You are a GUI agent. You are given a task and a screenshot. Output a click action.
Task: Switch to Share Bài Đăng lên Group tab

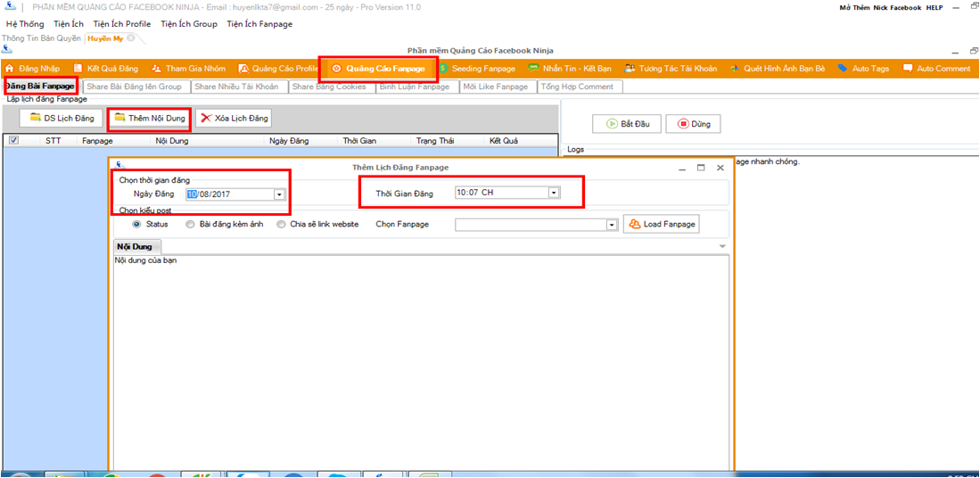click(135, 87)
